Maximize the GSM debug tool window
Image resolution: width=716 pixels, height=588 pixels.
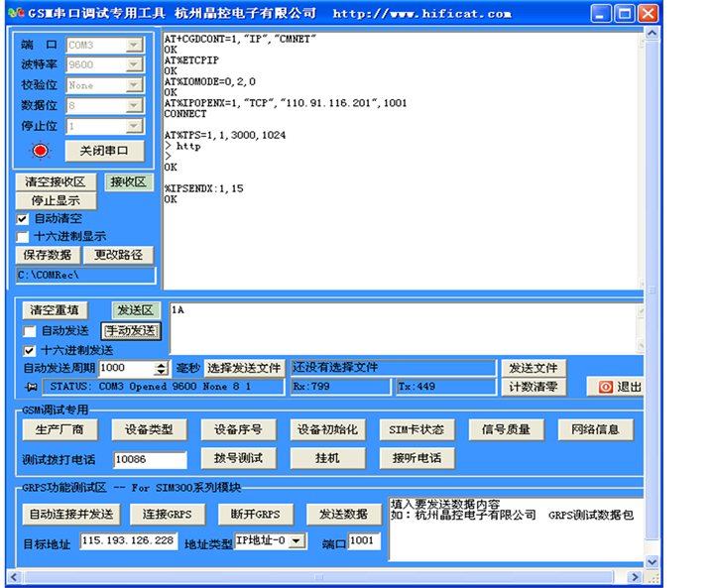point(624,14)
